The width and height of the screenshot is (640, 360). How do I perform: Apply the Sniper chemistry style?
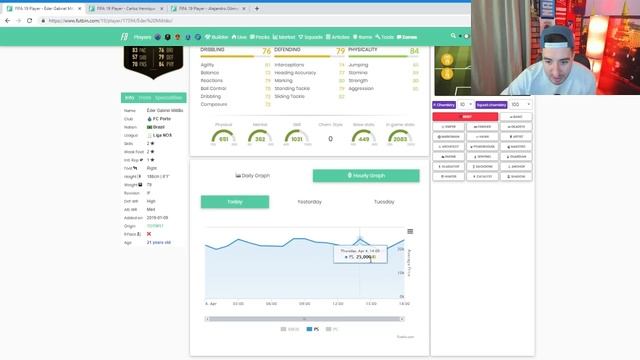448,127
